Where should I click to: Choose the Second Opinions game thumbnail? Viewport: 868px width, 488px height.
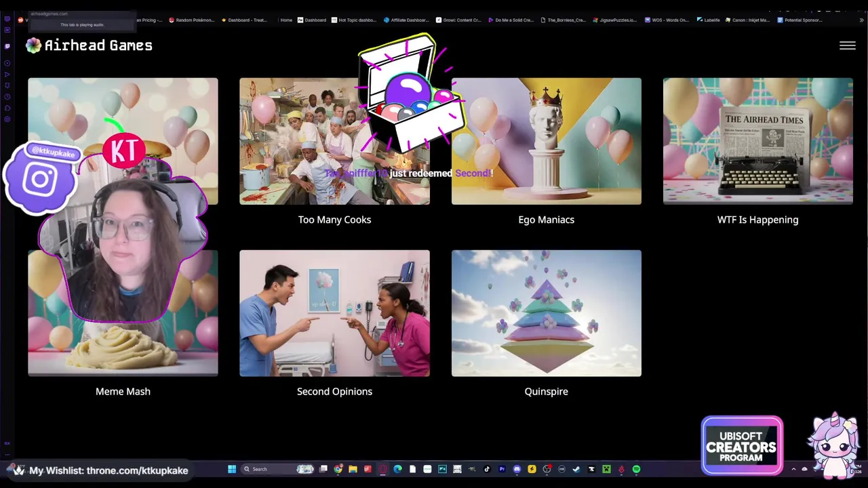[334, 313]
